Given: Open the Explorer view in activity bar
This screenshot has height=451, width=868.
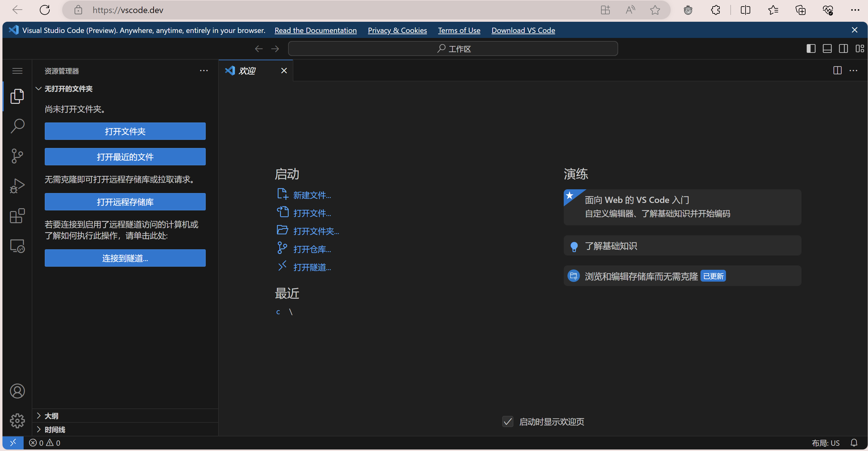Looking at the screenshot, I should pyautogui.click(x=17, y=96).
